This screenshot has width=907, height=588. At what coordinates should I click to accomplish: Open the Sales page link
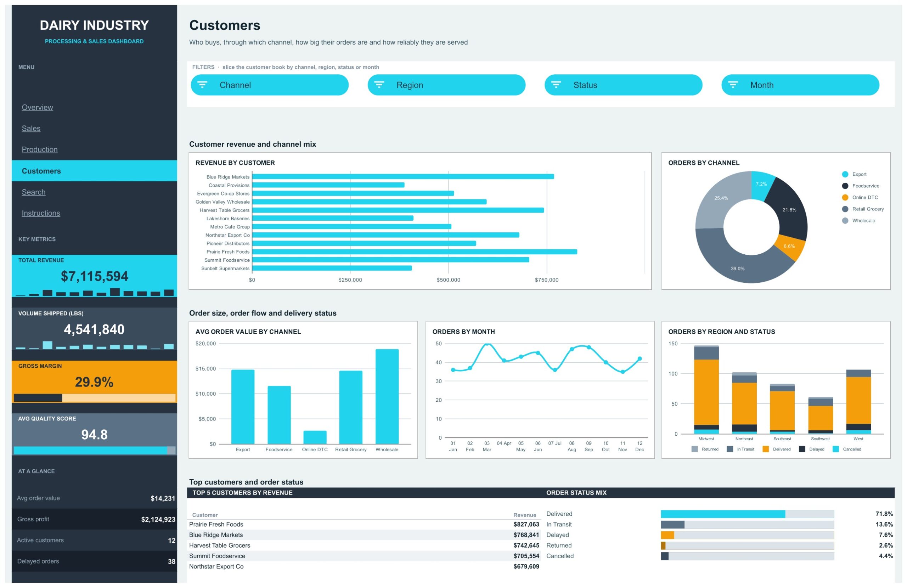(x=31, y=129)
